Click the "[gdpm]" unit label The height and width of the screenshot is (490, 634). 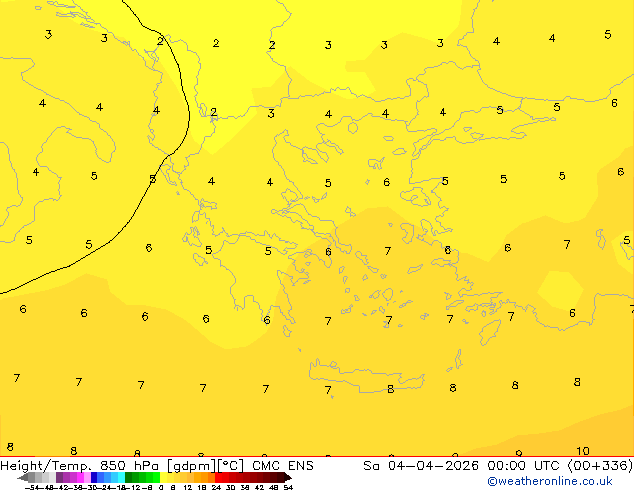pyautogui.click(x=190, y=466)
